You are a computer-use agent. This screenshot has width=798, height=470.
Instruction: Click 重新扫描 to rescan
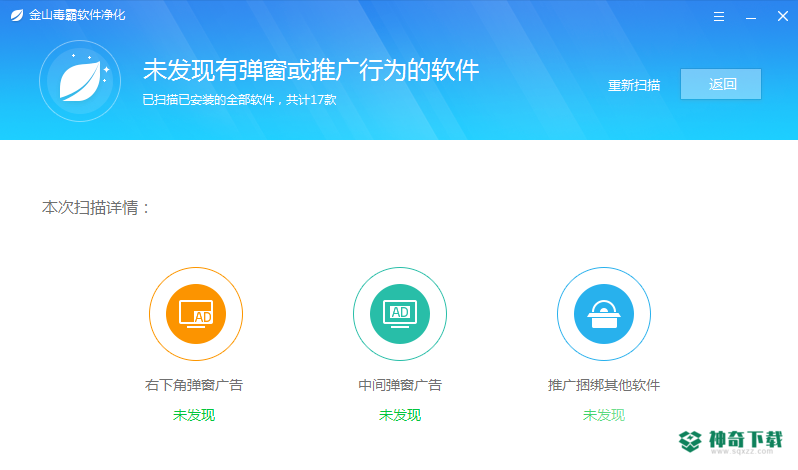(634, 85)
